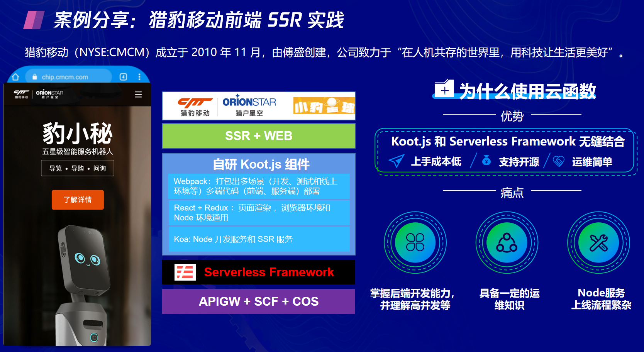Click the 掌握后端开发能力 caption

point(412,299)
